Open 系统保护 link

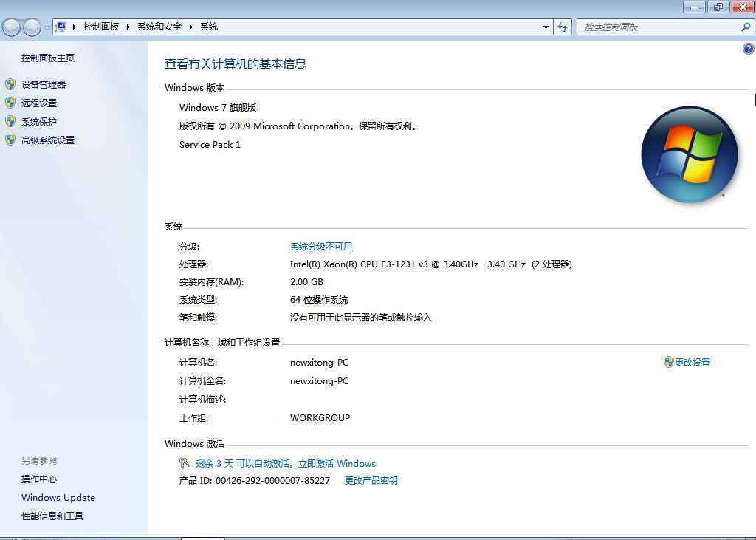(x=39, y=122)
